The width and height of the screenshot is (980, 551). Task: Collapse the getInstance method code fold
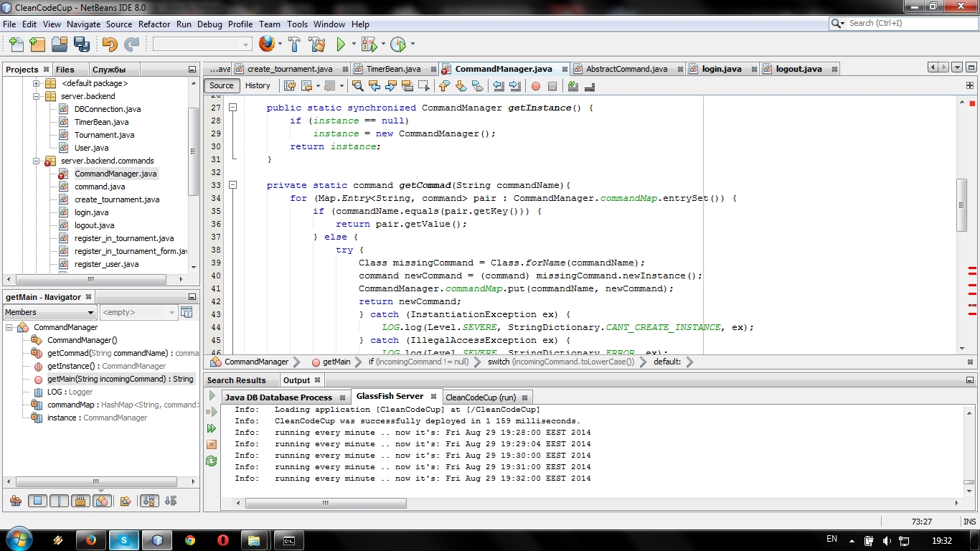(232, 108)
